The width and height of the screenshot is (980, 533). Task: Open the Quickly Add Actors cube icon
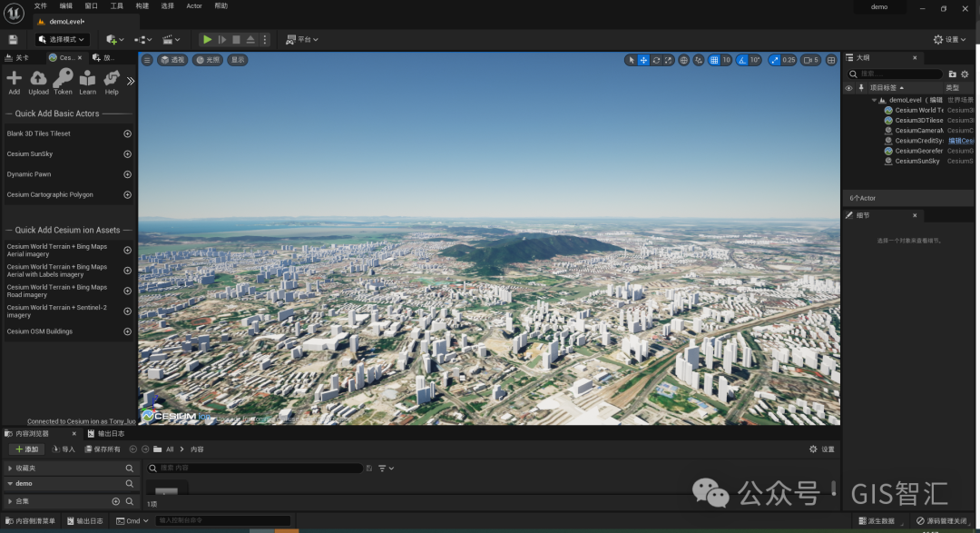point(109,39)
